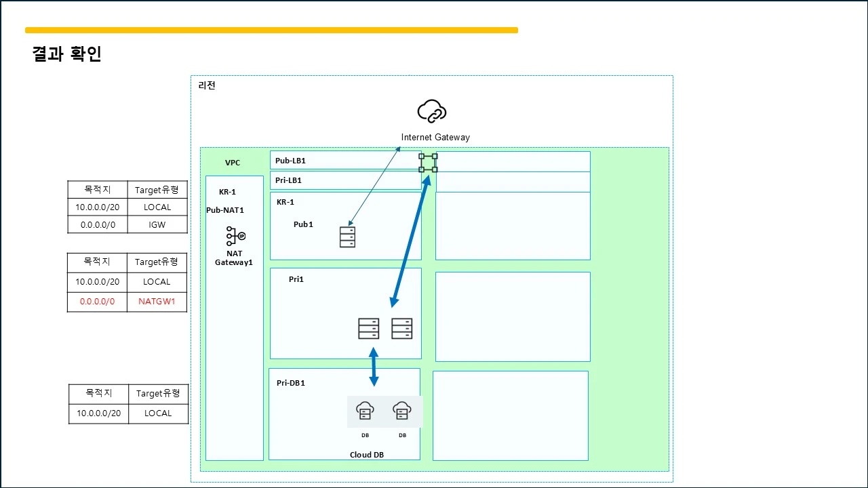Click the LOCAL cell in first table
This screenshot has height=488, width=868.
[157, 207]
